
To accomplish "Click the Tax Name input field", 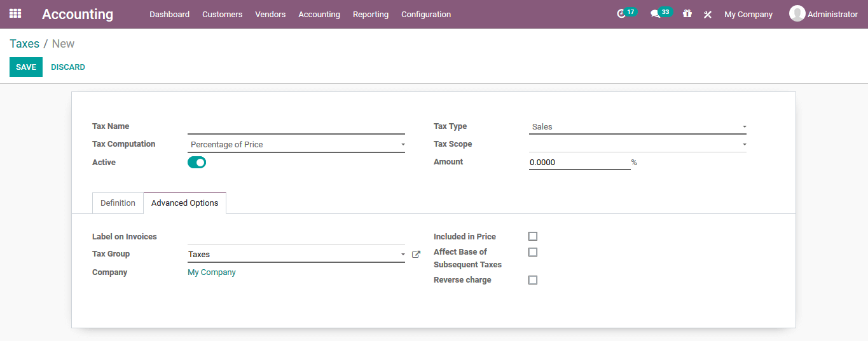I will coord(296,126).
